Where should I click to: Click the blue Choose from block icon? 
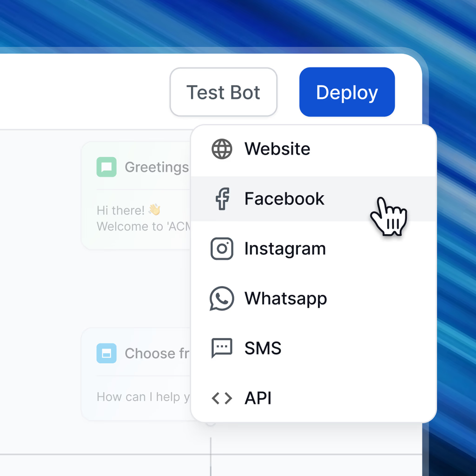tap(106, 353)
